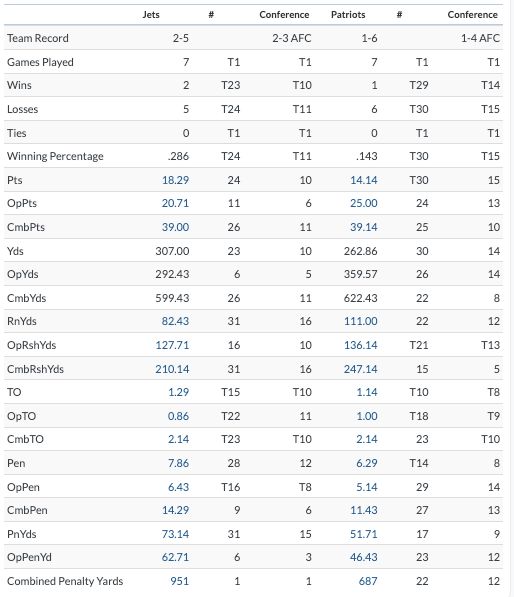Open the Jets Pts value 18.29

pos(176,180)
